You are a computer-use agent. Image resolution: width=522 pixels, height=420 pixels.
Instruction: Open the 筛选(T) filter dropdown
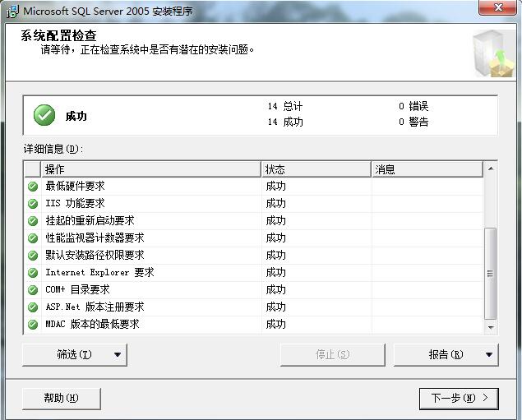[x=75, y=355]
